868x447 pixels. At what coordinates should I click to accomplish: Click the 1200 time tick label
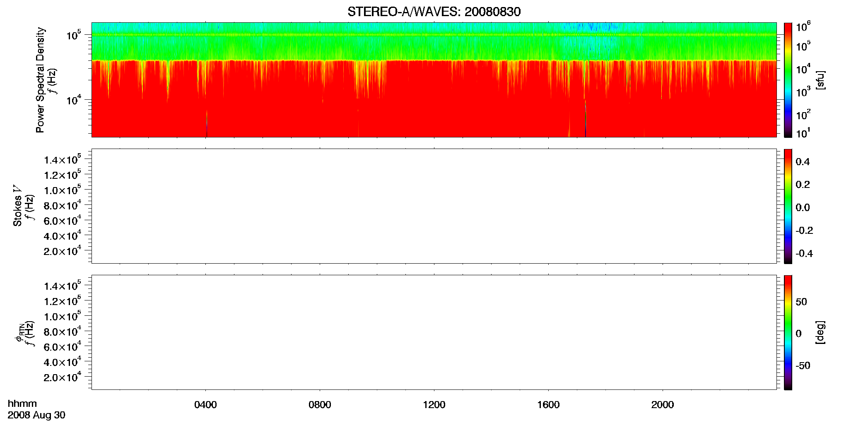click(434, 405)
